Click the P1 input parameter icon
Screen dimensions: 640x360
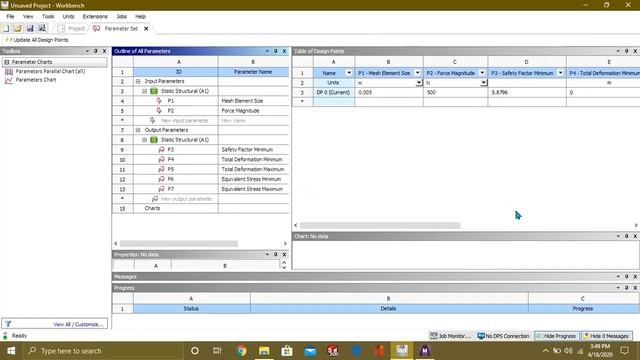160,101
